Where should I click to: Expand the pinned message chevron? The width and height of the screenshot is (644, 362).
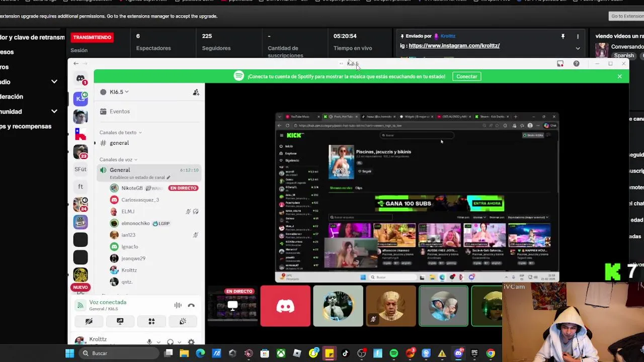578,48
